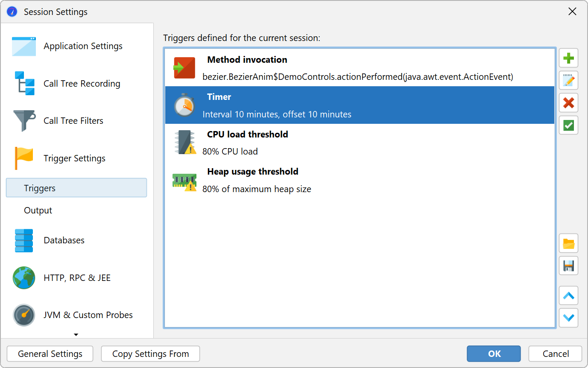Move selected trigger up with arrow
This screenshot has height=368, width=588.
568,295
